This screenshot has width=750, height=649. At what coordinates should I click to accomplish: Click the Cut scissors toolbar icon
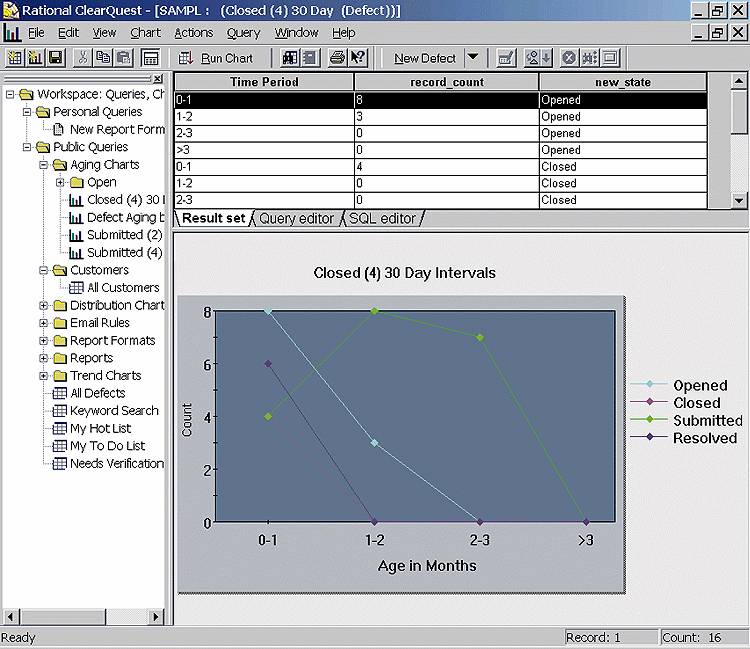pos(84,58)
